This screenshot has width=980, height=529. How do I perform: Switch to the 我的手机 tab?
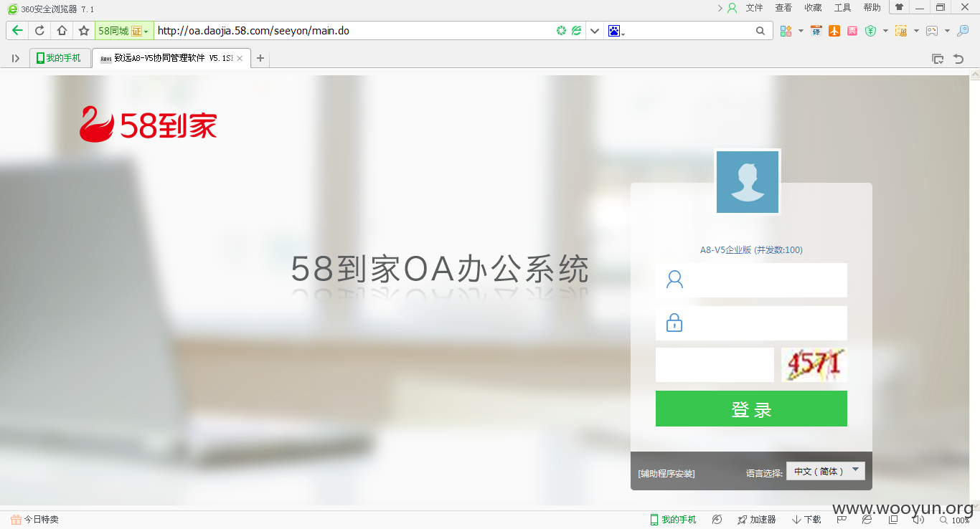(x=60, y=58)
